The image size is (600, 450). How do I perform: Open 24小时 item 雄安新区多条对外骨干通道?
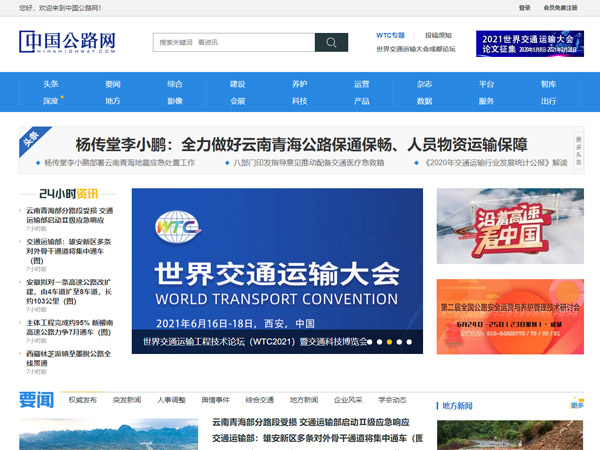(x=69, y=251)
